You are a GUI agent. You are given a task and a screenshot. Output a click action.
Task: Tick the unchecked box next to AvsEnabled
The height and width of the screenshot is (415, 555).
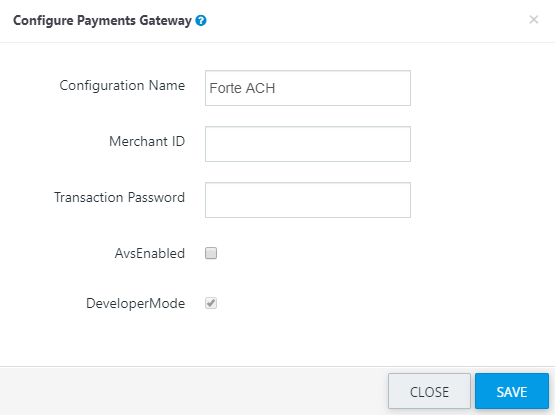[x=211, y=253]
